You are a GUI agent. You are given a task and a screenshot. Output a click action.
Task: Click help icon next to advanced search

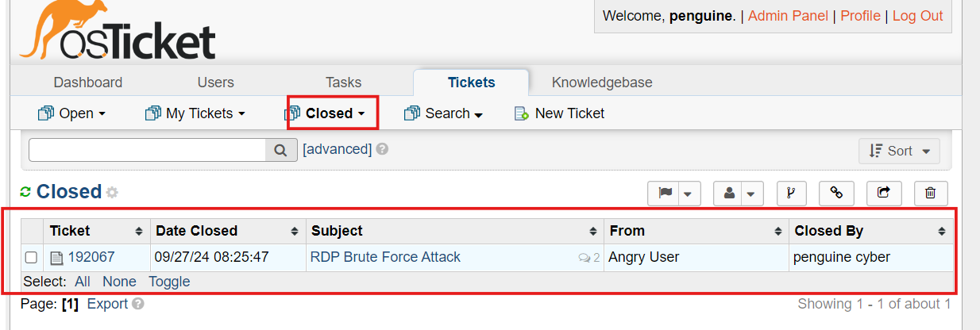click(382, 148)
